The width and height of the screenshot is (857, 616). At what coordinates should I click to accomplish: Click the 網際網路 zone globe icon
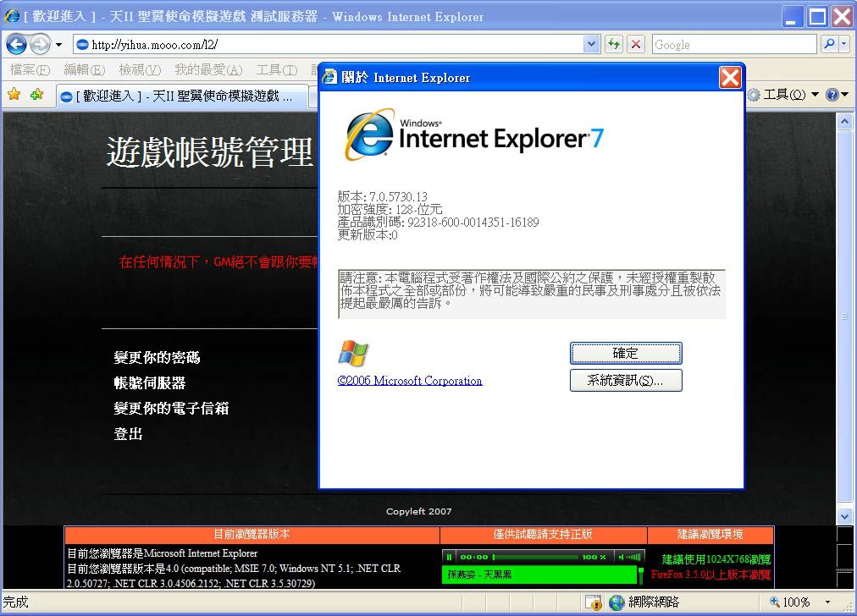(616, 602)
